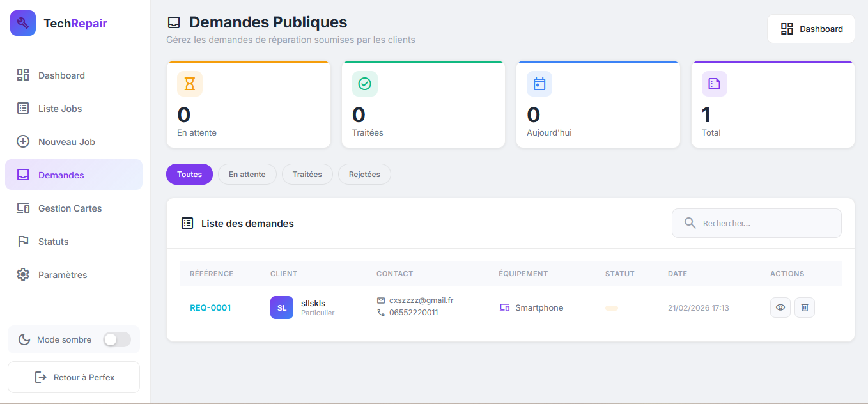
Task: Enable Mode sombre toggle
Action: coord(117,339)
